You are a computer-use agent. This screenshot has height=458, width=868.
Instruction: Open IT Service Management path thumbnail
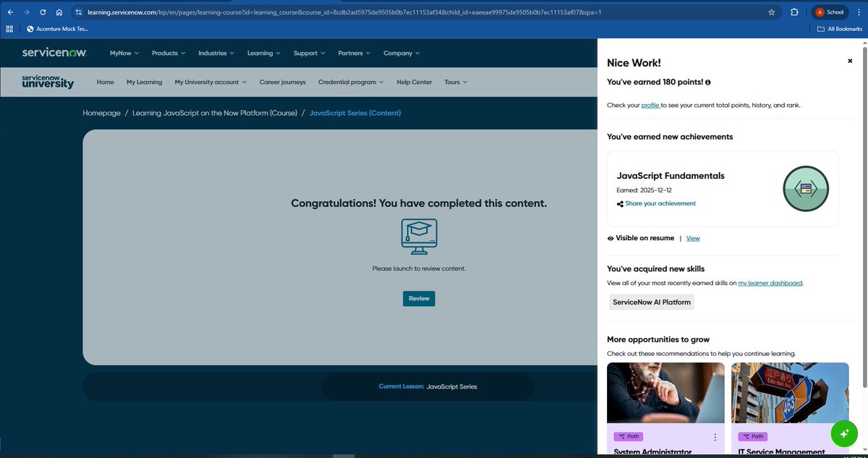coord(790,393)
